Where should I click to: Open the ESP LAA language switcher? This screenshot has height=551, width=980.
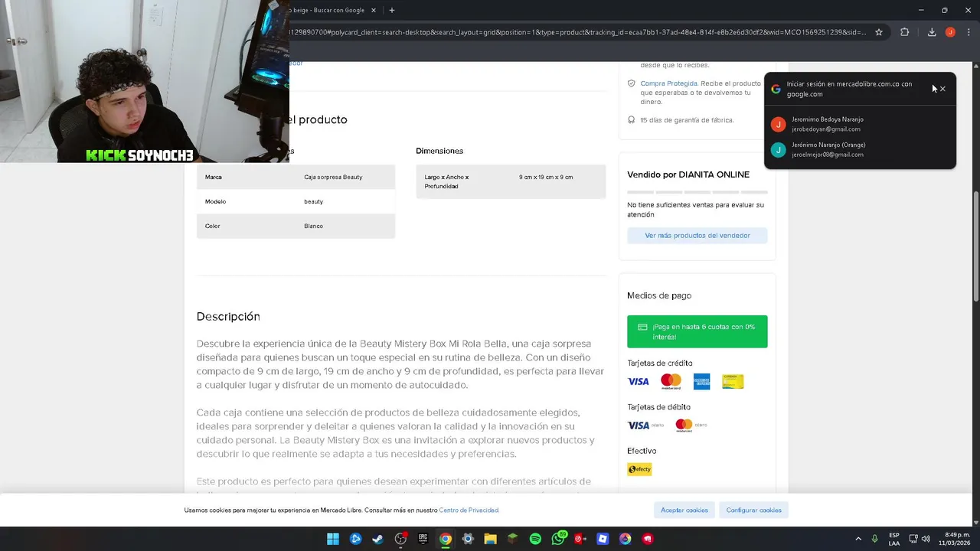click(x=894, y=539)
